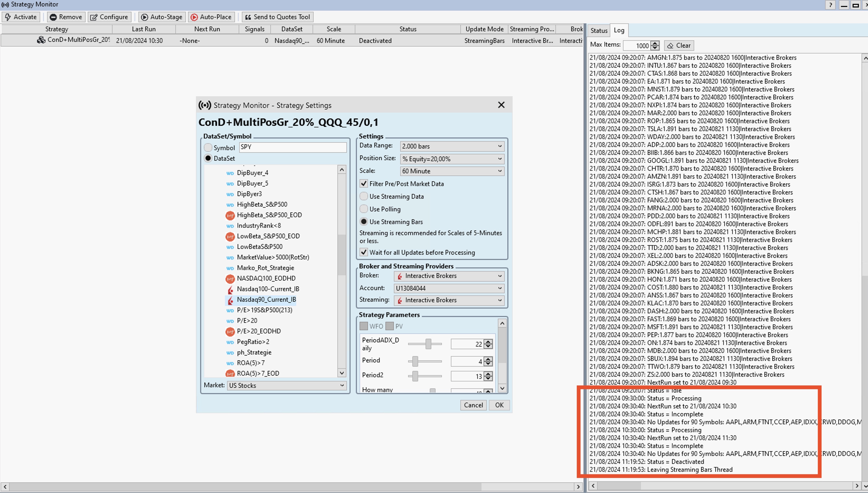Toggle the Auto-Stage button

tap(162, 17)
